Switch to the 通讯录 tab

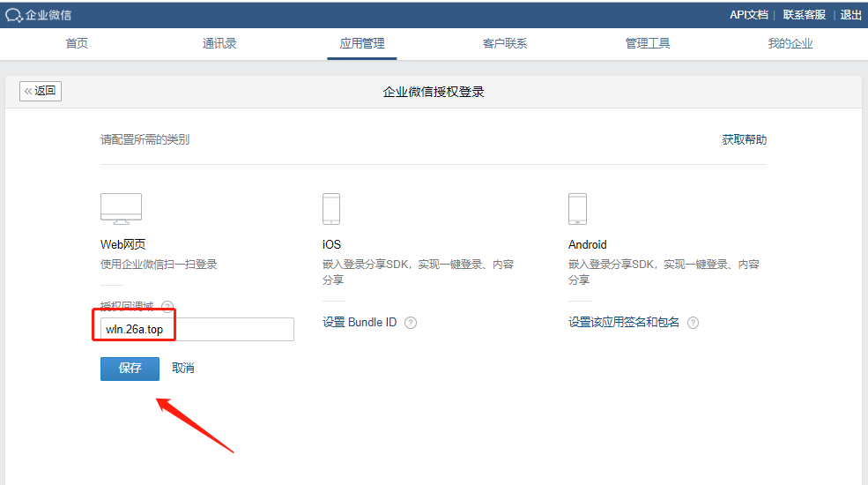[x=219, y=44]
